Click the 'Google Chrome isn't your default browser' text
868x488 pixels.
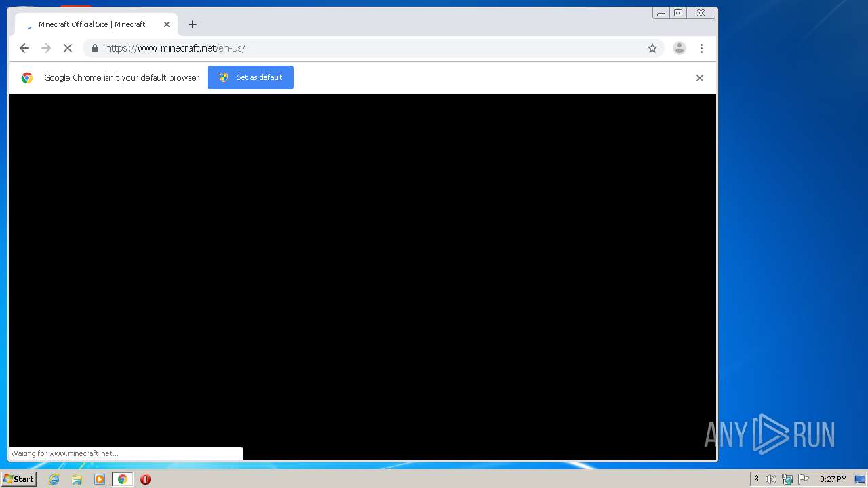click(121, 78)
